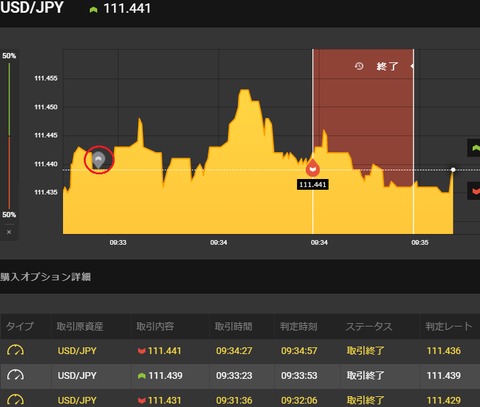The width and height of the screenshot is (480, 407).
Task: Click the black 111.441 price label on chart
Action: (313, 185)
